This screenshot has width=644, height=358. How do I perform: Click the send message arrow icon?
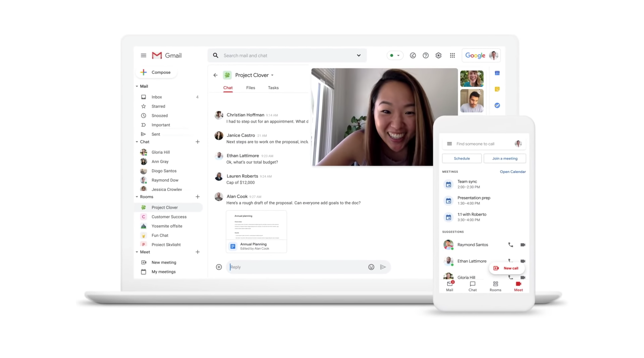coord(383,267)
